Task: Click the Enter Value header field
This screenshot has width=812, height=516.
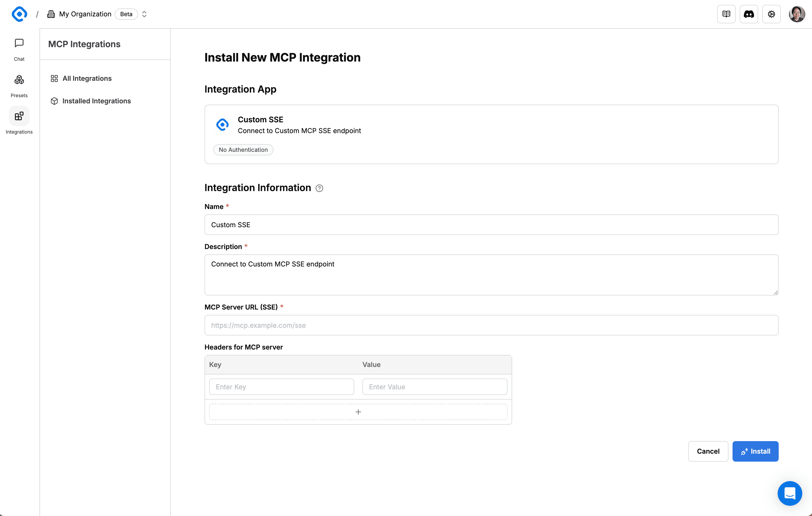Action: point(434,387)
